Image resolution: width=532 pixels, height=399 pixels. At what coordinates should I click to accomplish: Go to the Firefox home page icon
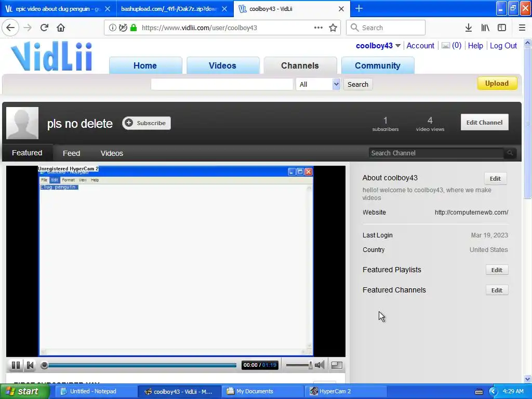pyautogui.click(x=61, y=28)
